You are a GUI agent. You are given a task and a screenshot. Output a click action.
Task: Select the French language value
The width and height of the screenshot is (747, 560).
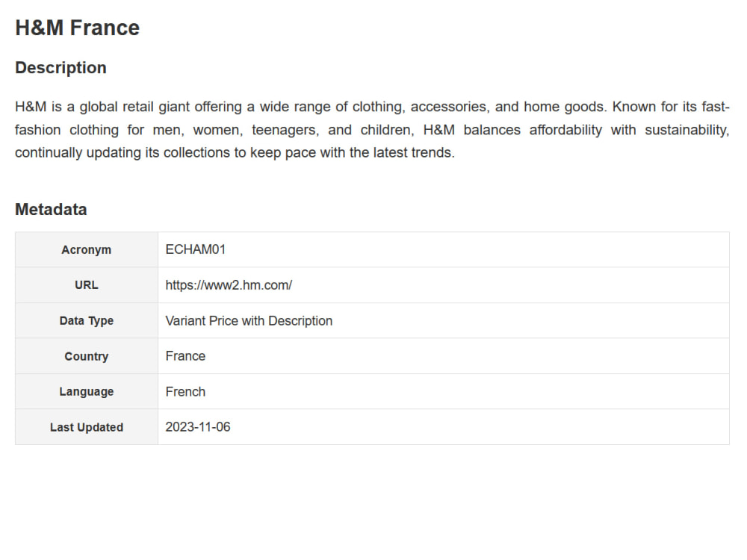point(185,392)
